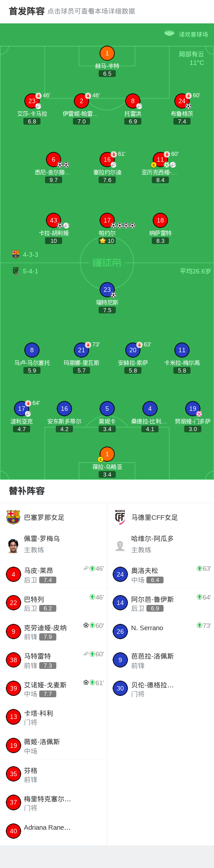Open player 19 努丽娅-门多萨 icon

coord(193,409)
